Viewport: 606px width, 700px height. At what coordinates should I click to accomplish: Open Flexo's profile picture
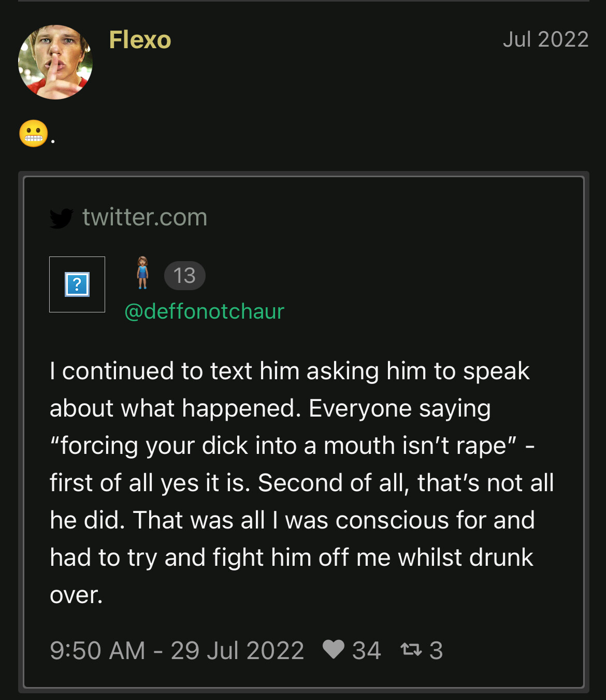point(55,62)
